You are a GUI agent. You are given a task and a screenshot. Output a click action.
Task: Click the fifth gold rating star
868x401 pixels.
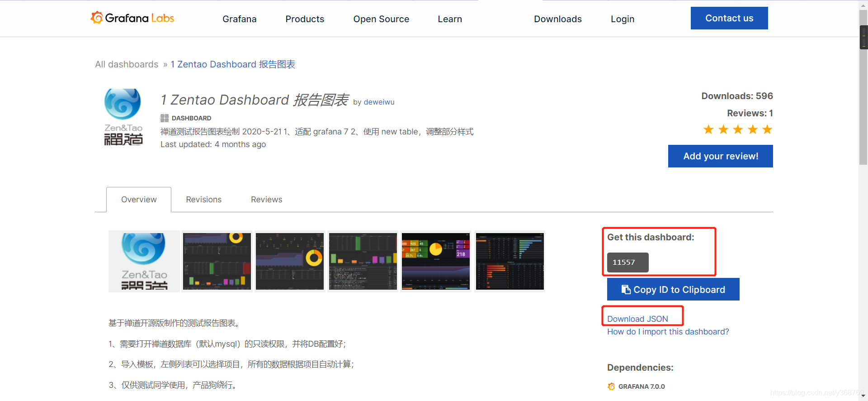coord(767,130)
